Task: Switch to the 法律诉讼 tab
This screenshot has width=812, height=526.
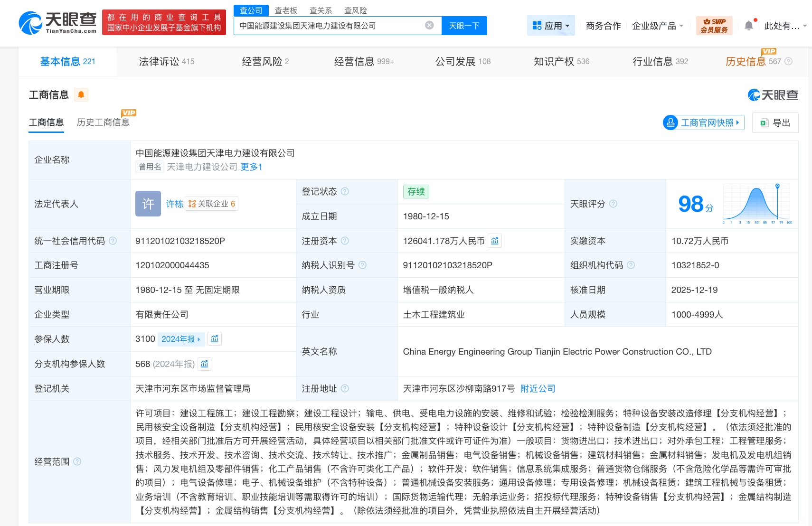Action: click(160, 61)
